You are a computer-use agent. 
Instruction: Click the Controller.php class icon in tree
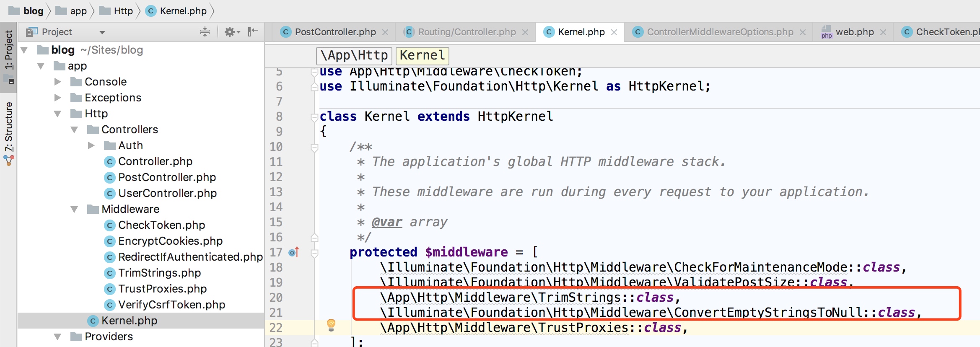(x=109, y=162)
